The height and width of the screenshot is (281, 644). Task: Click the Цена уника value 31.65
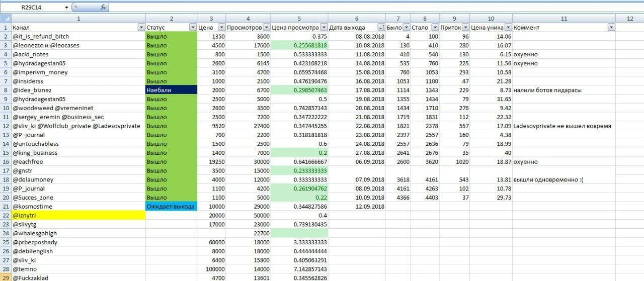(x=491, y=99)
